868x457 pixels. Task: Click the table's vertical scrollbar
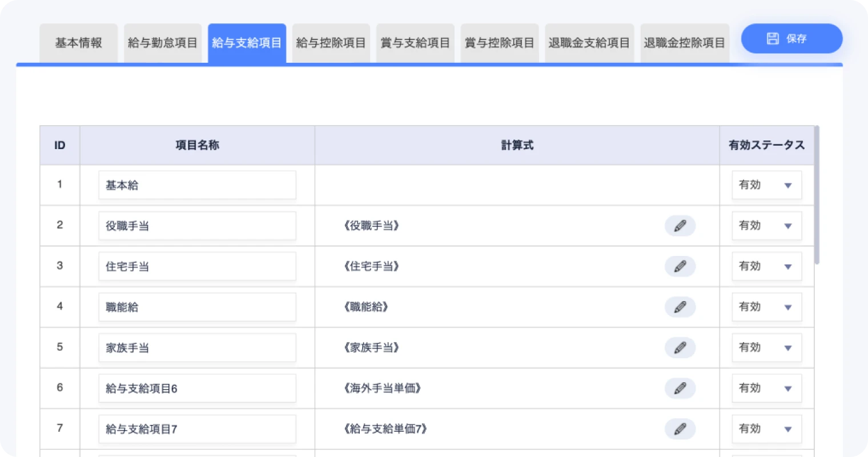pos(817,195)
